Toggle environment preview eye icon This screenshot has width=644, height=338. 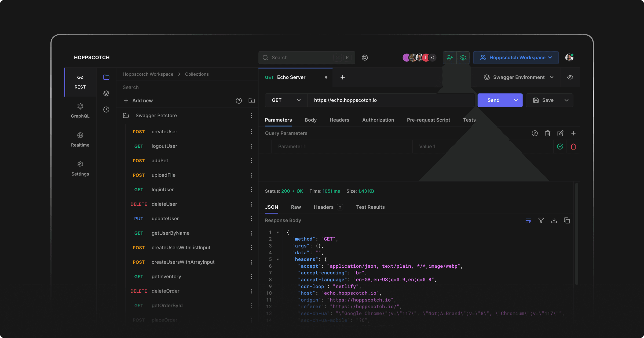click(570, 77)
